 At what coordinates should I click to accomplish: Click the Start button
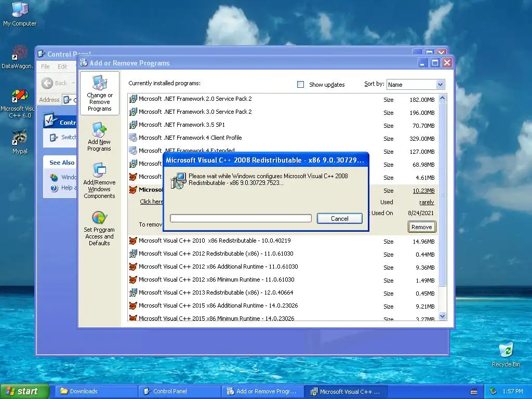click(x=24, y=391)
